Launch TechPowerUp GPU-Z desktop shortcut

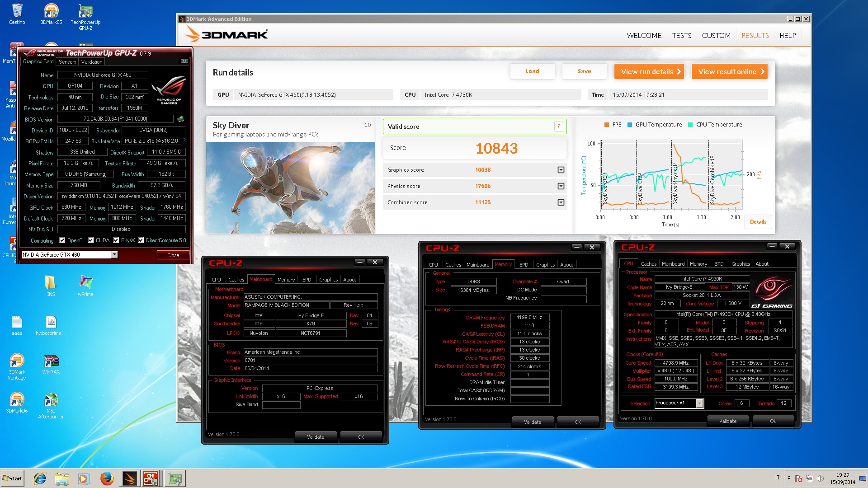click(x=85, y=16)
